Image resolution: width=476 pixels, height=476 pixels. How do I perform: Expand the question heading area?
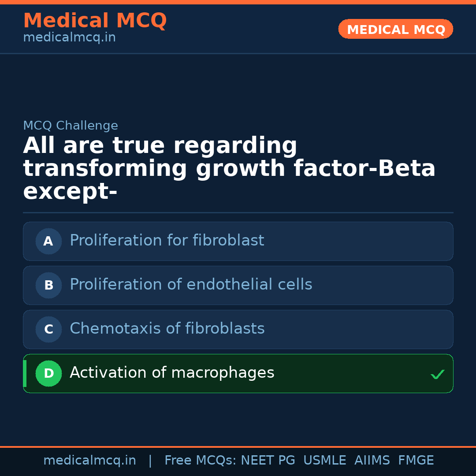click(x=229, y=167)
